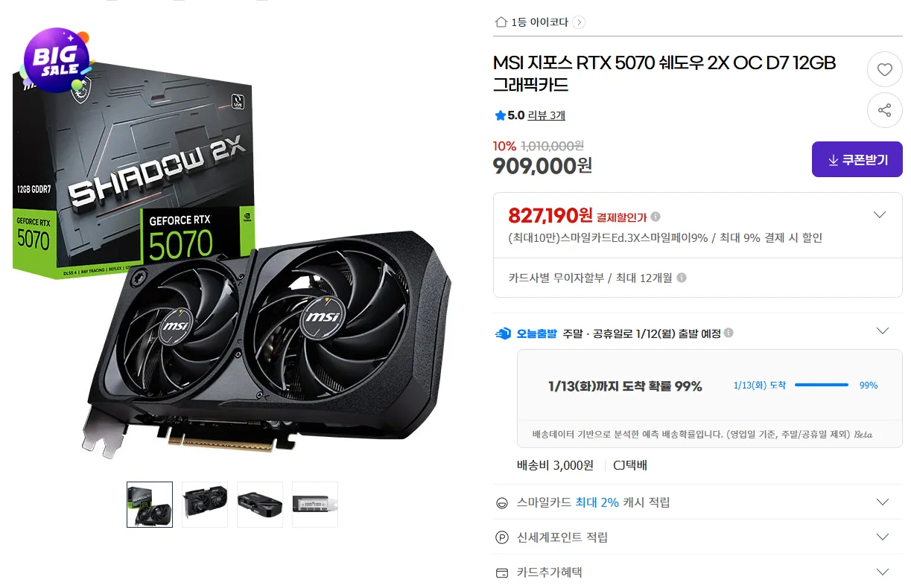
Task: Expand the 827,190원 payment discount details
Action: tap(880, 215)
